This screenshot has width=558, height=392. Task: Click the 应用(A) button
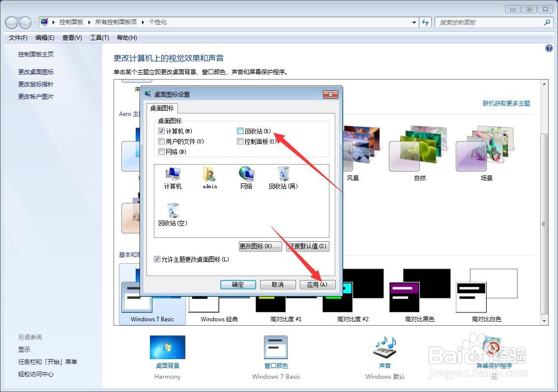[318, 284]
